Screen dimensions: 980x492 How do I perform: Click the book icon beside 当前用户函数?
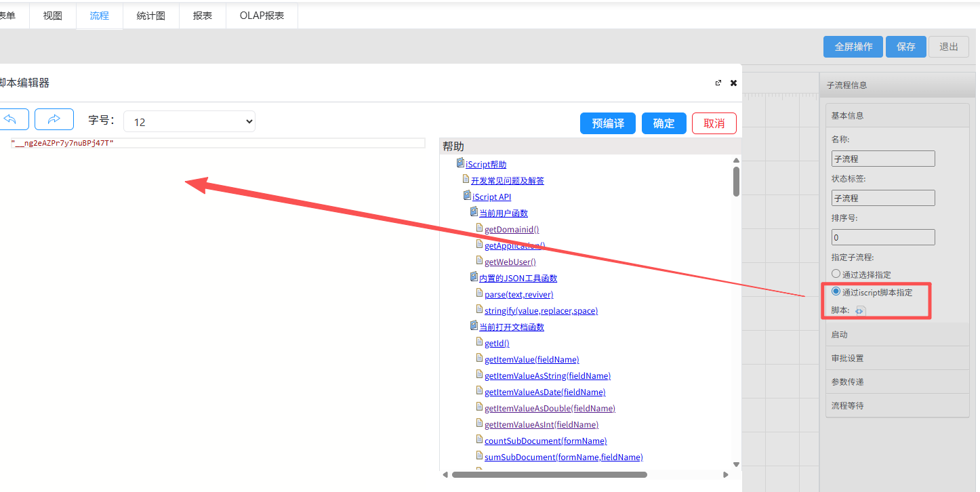474,212
